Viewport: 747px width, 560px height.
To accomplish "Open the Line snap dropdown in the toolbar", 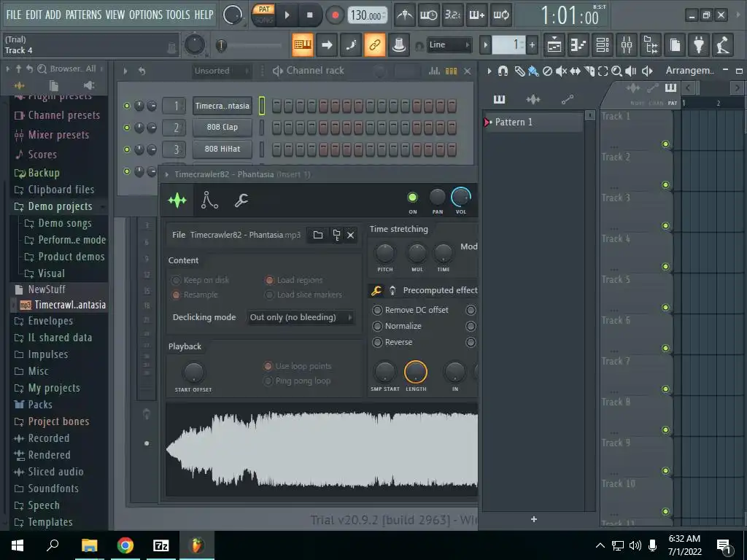I will (449, 44).
